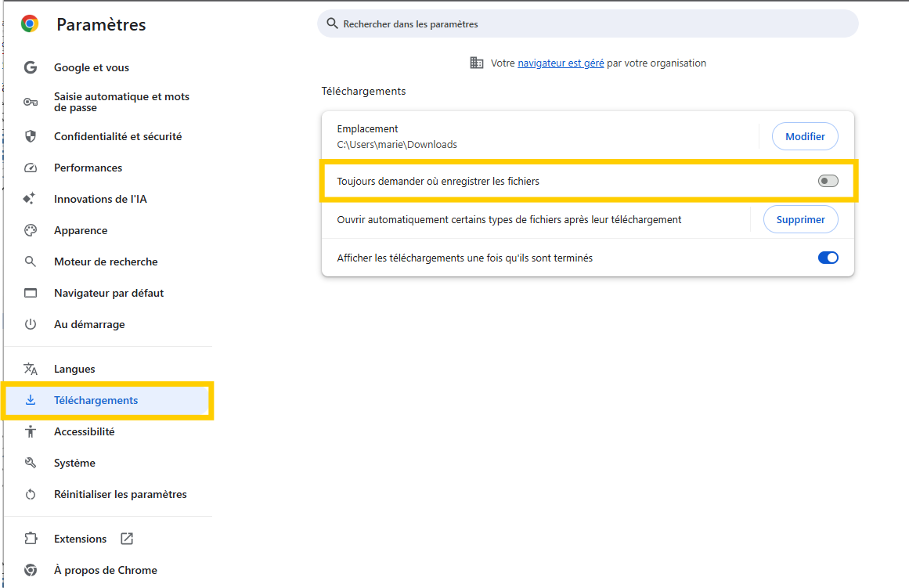Click the power icon for Au démarrage
The height and width of the screenshot is (588, 909).
pos(31,324)
